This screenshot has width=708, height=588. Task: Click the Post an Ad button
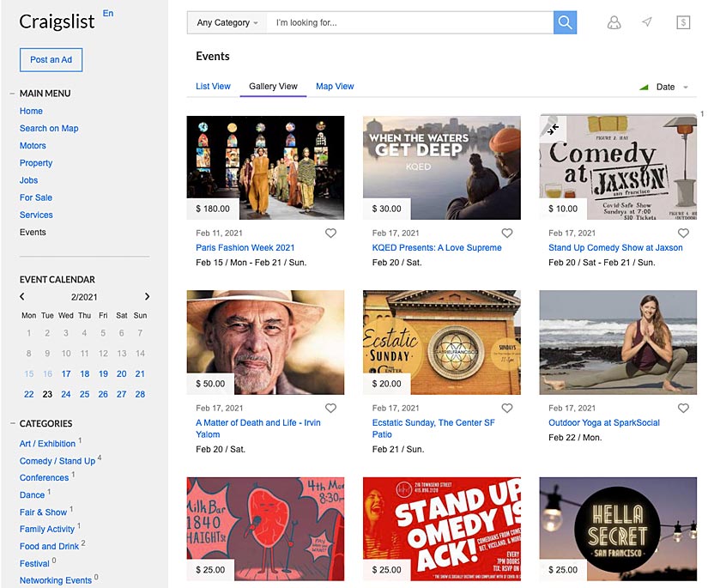pyautogui.click(x=51, y=59)
